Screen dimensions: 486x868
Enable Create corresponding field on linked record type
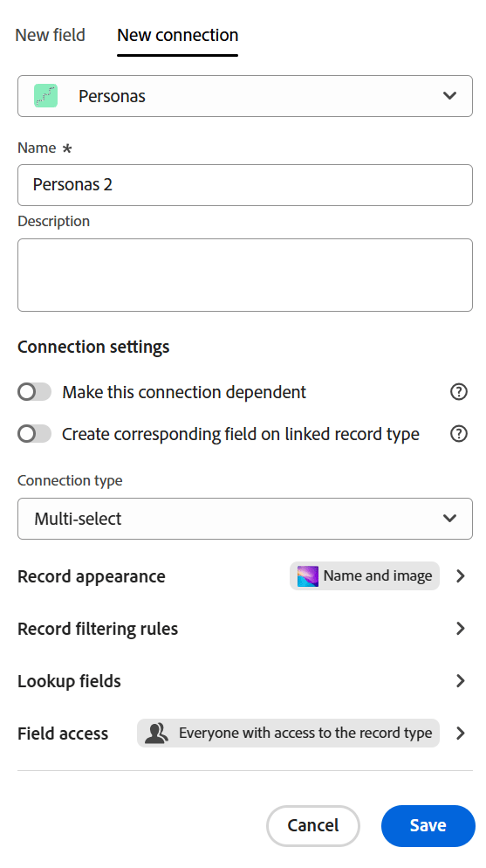coord(34,434)
